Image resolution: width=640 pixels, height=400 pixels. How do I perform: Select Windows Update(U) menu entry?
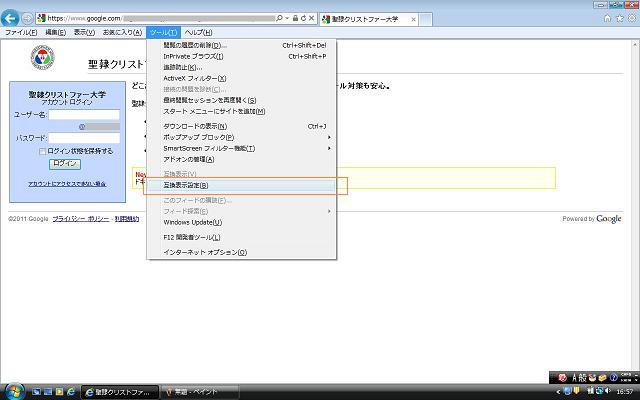242,222
